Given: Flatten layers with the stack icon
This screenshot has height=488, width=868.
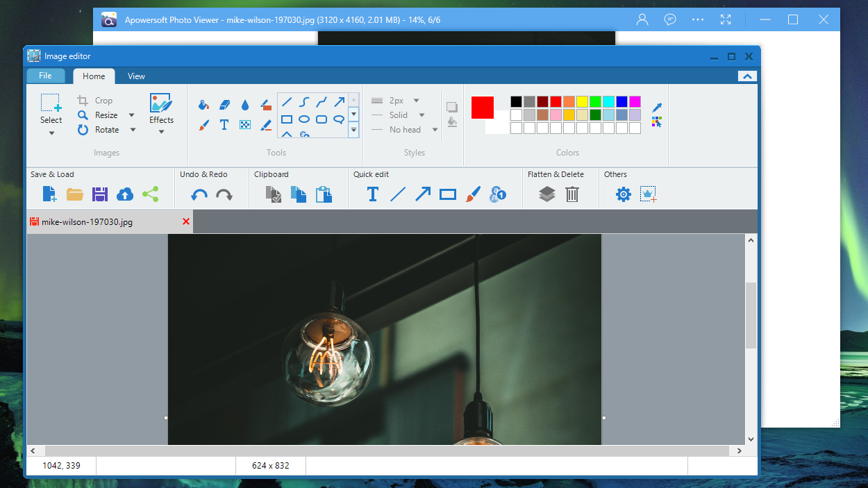Looking at the screenshot, I should pos(547,194).
